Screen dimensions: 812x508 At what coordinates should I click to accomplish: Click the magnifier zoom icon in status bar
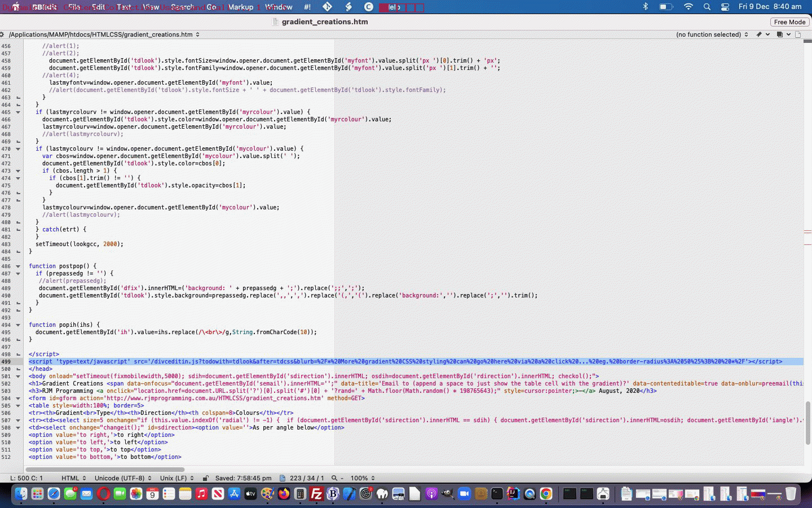334,478
